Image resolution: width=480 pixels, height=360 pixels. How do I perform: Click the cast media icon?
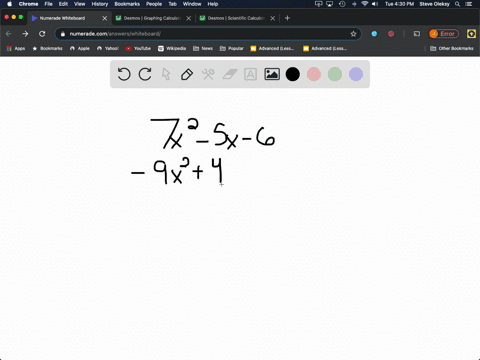(x=417, y=34)
